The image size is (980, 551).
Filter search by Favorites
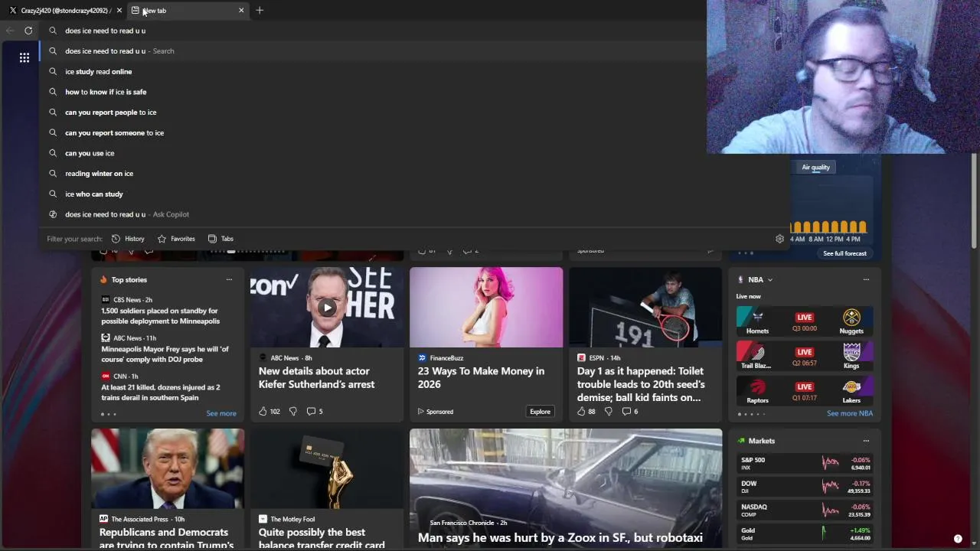point(176,239)
